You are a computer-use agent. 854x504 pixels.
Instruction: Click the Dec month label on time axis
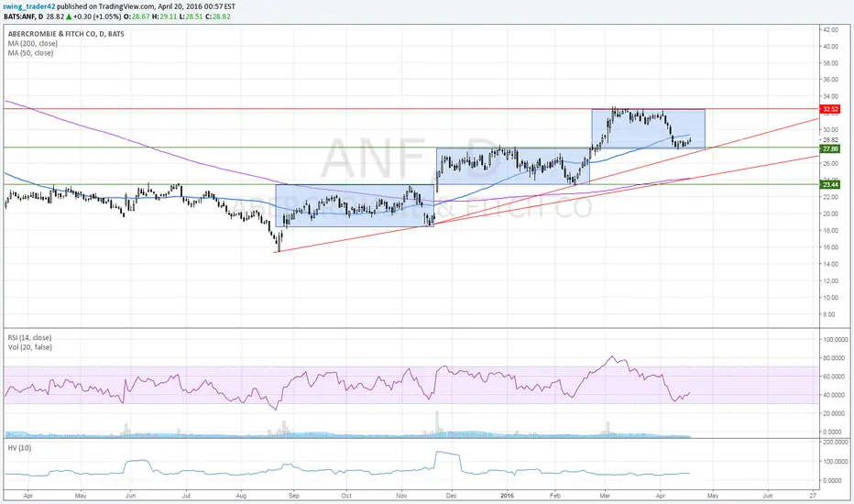(451, 496)
